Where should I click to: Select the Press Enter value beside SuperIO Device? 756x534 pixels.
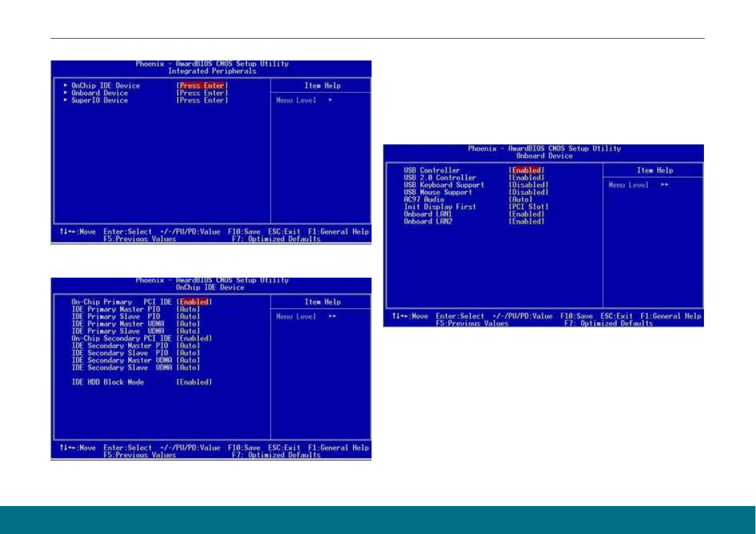[x=202, y=100]
